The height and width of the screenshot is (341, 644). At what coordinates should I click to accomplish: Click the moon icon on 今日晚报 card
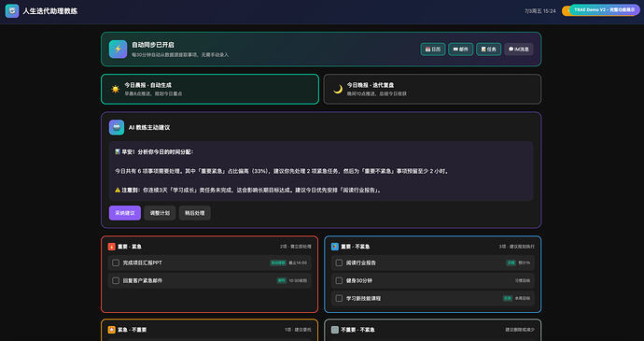338,89
